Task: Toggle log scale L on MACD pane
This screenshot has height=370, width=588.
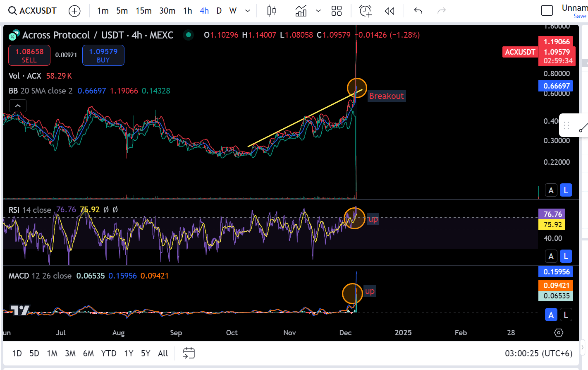Action: (566, 315)
